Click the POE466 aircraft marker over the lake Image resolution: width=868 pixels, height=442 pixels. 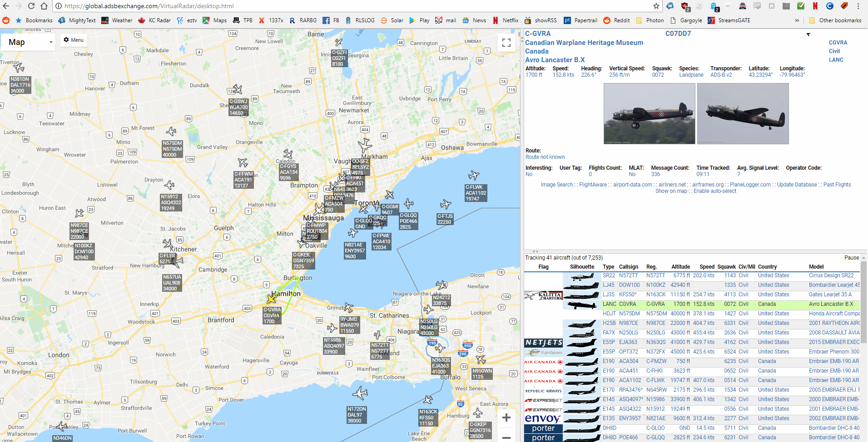[408, 203]
